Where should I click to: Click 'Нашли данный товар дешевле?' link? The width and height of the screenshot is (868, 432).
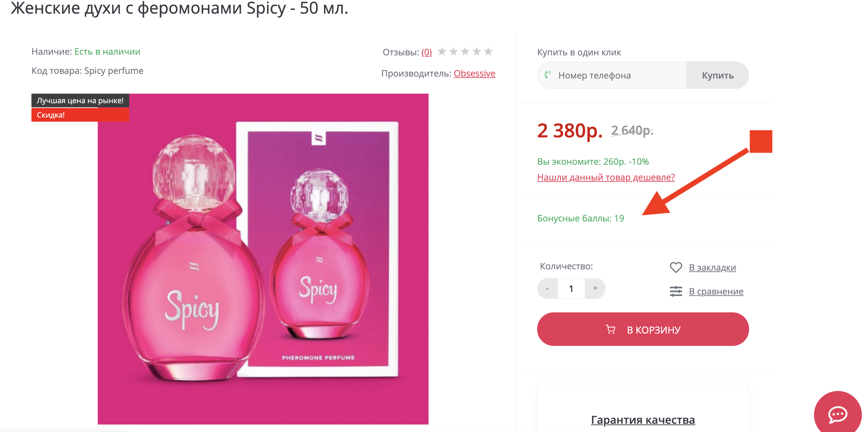click(x=606, y=177)
